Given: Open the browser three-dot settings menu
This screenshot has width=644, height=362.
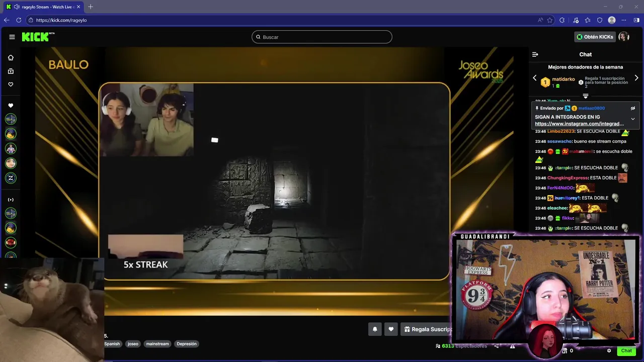Looking at the screenshot, I should (x=624, y=20).
